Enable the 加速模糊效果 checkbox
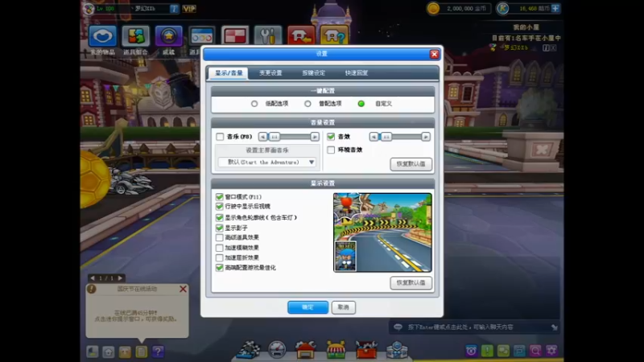 point(219,248)
